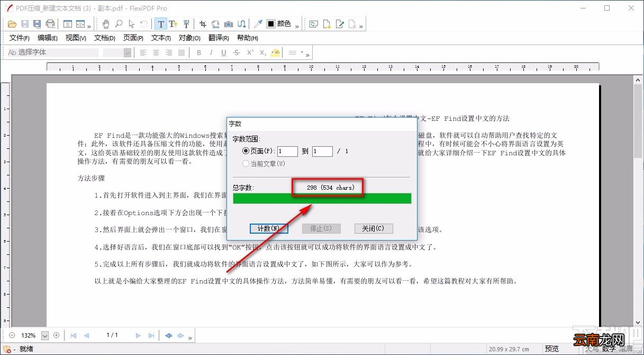This screenshot has height=355, width=644.
Task: Select the 当前文章(V) radio option
Action: [x=246, y=164]
